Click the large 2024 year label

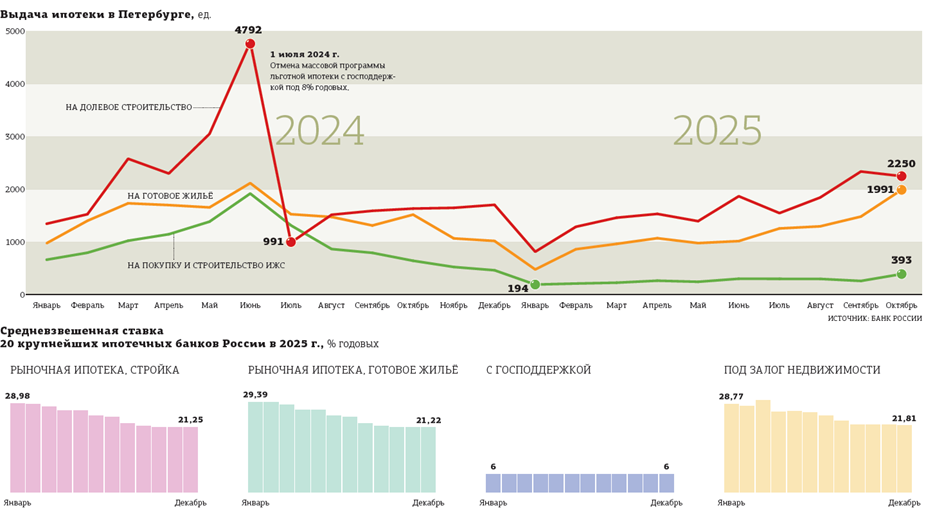[x=319, y=133]
